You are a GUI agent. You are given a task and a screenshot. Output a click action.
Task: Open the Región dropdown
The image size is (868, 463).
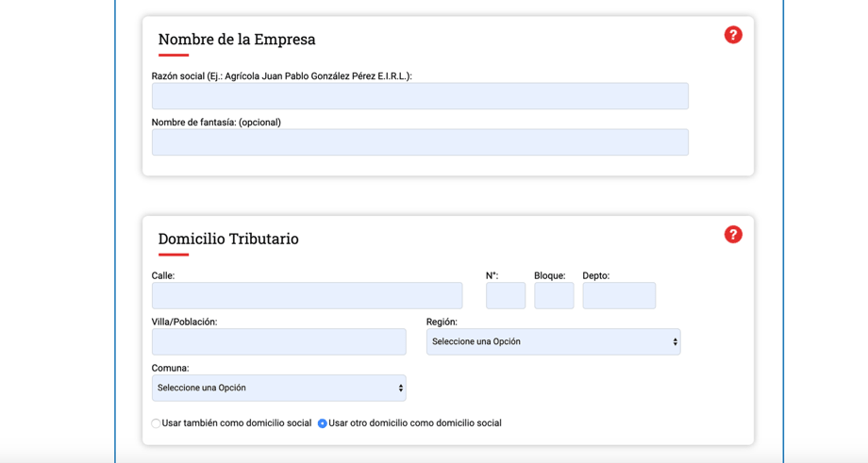pos(553,342)
